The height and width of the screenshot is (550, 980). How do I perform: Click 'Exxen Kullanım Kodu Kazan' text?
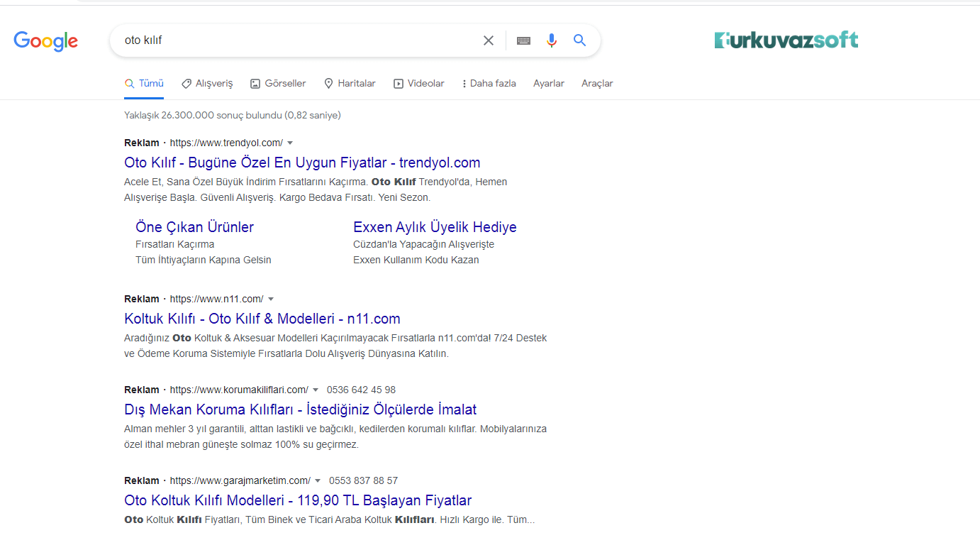(x=416, y=260)
